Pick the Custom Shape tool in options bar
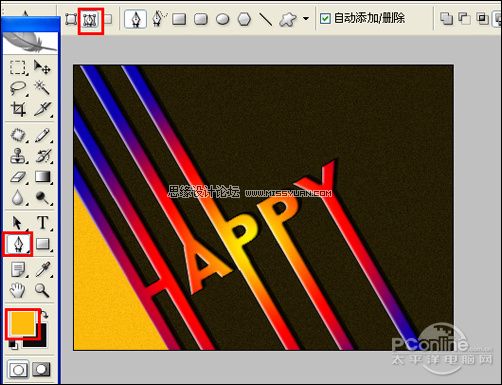The height and width of the screenshot is (385, 502). (288, 19)
